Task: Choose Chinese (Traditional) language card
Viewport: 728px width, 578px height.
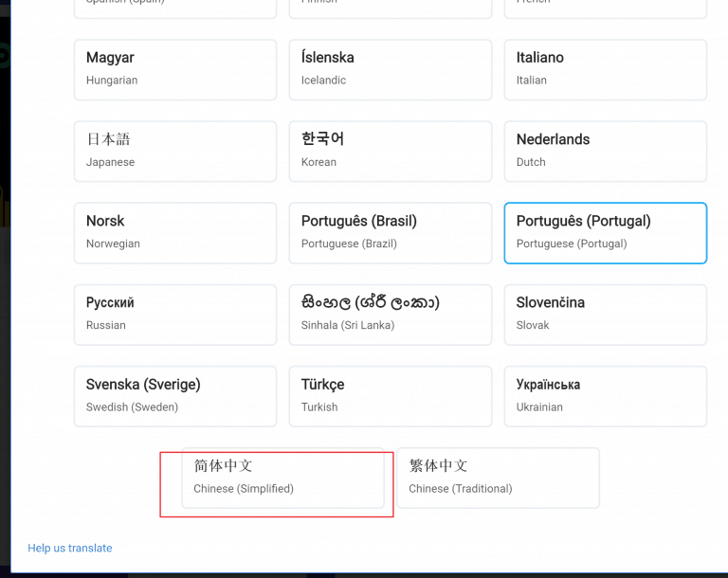Action: 498,478
